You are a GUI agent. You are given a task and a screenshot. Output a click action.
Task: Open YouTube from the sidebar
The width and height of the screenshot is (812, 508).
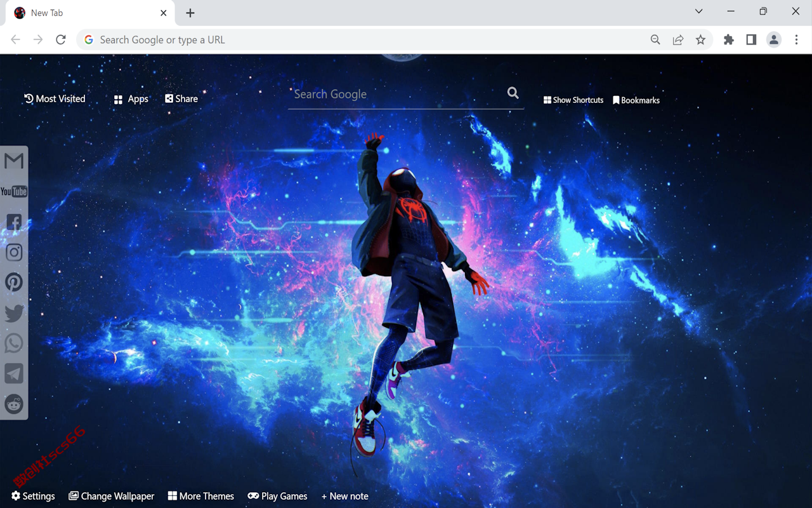click(x=13, y=192)
